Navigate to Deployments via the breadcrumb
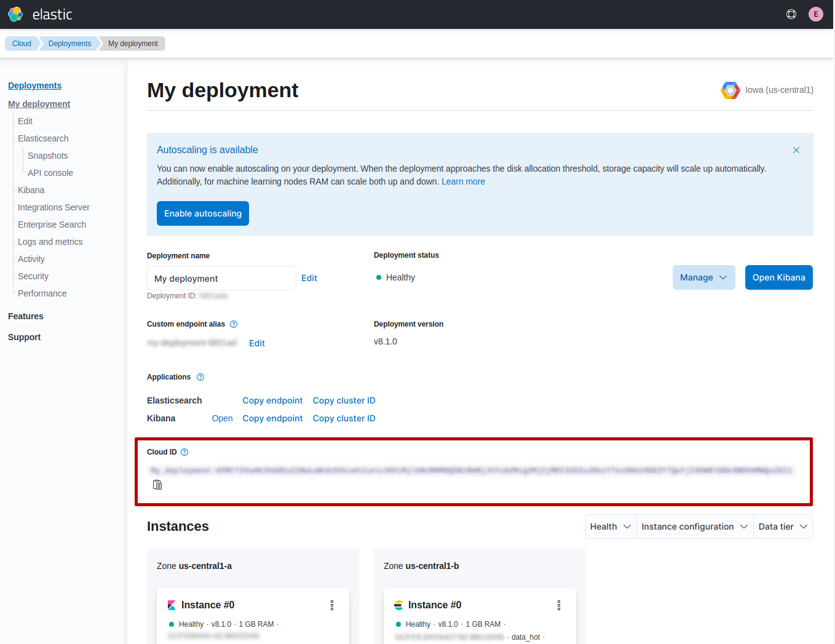Viewport: 835px width, 644px height. (69, 43)
